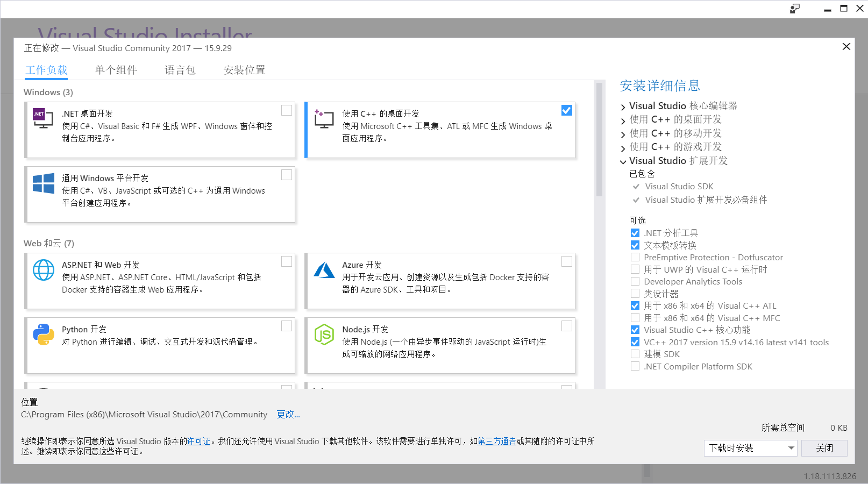Click the install location path text

[144, 414]
